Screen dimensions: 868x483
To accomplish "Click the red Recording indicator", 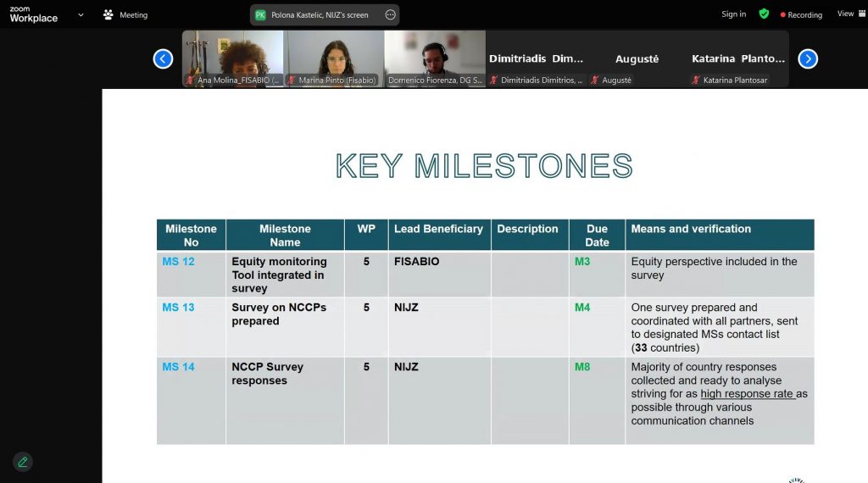I will 800,14.
